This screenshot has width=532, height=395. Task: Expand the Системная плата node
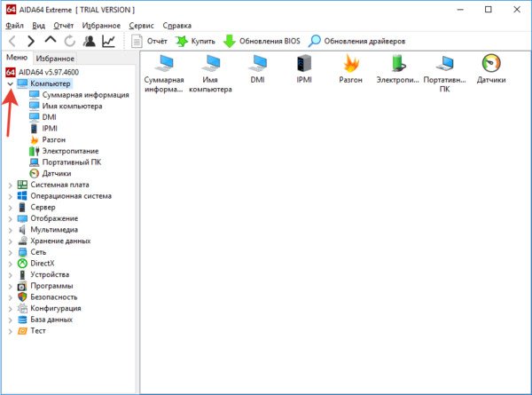point(10,186)
